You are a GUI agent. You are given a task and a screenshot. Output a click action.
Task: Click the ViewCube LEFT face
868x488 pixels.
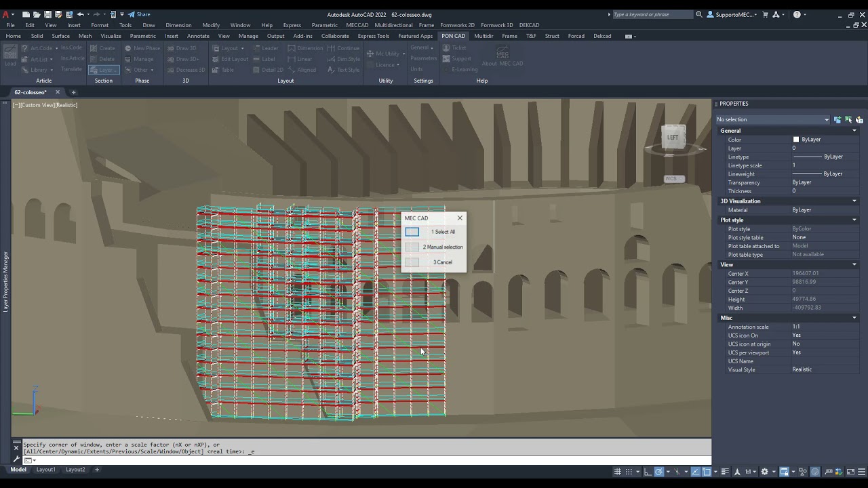(x=672, y=138)
